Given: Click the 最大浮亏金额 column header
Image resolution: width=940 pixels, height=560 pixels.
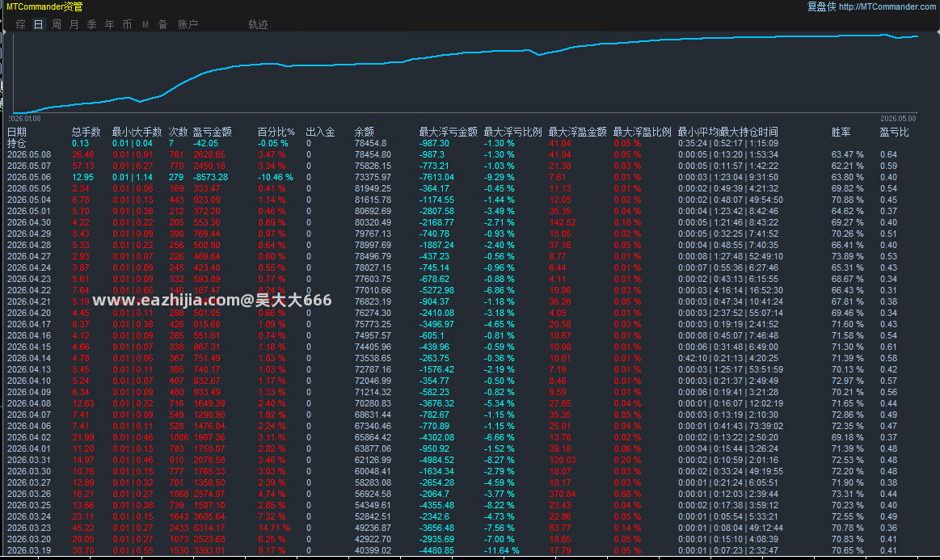Looking at the screenshot, I should coord(449,132).
